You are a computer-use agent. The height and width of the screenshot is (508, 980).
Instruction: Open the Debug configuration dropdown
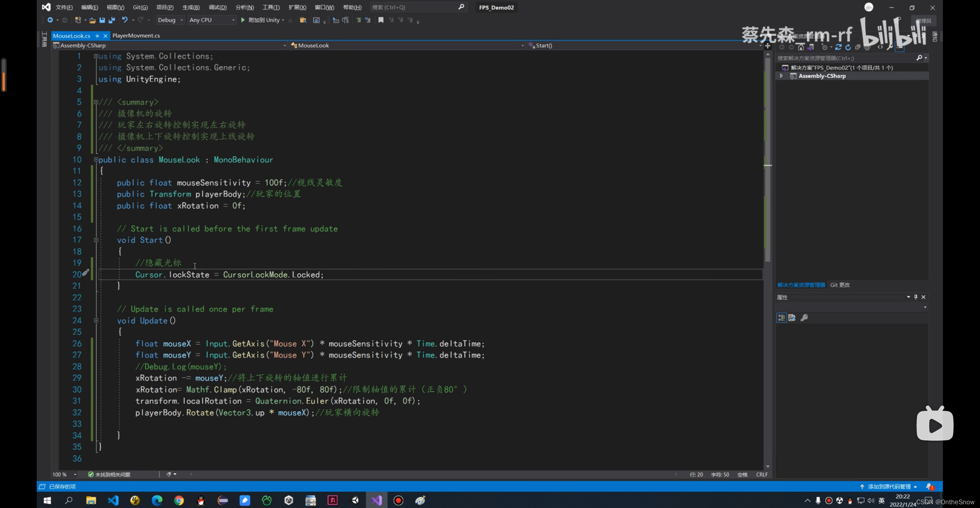click(182, 20)
